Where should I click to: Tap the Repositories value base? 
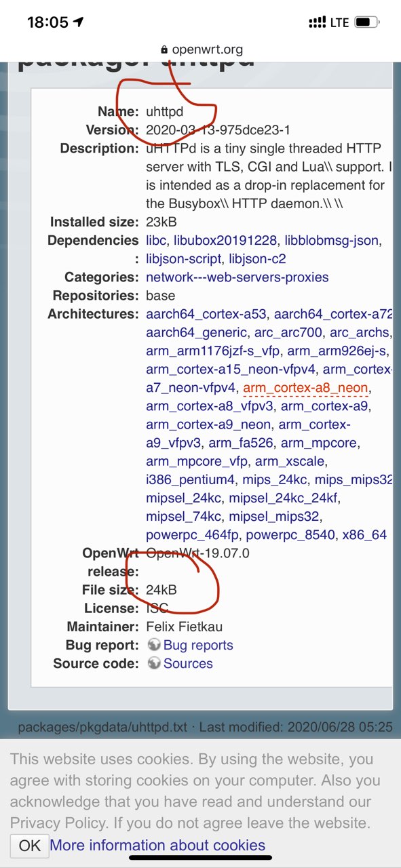[x=160, y=296]
